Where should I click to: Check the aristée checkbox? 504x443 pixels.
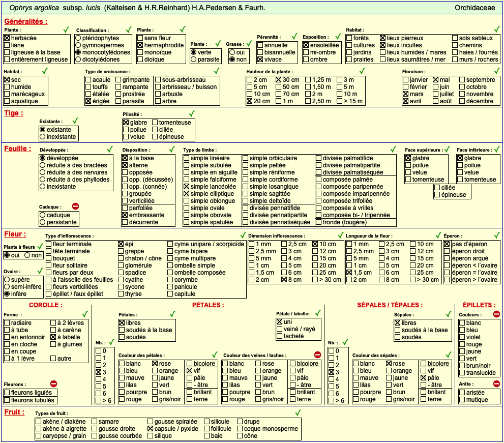(x=462, y=393)
